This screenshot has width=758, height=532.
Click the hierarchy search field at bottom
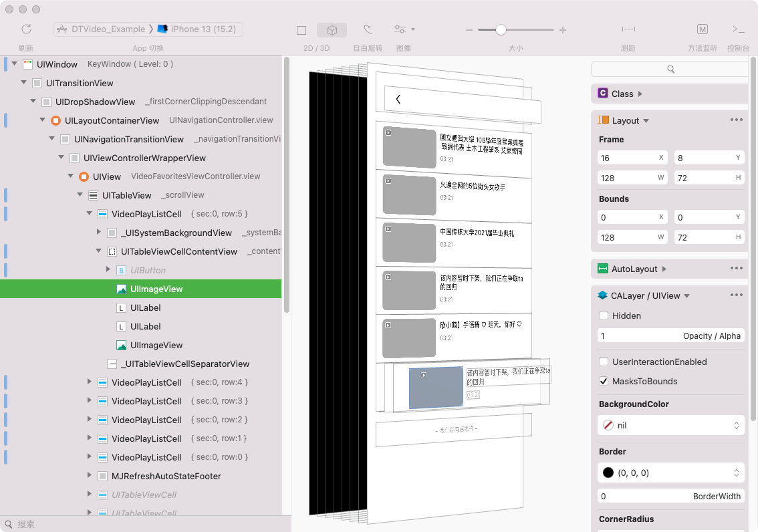click(x=145, y=524)
